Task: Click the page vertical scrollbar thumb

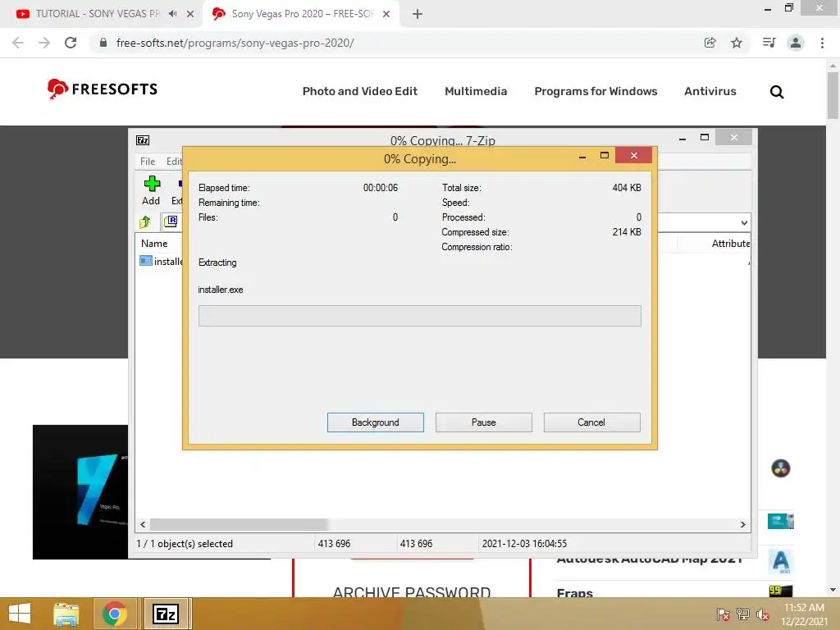Action: click(x=833, y=95)
